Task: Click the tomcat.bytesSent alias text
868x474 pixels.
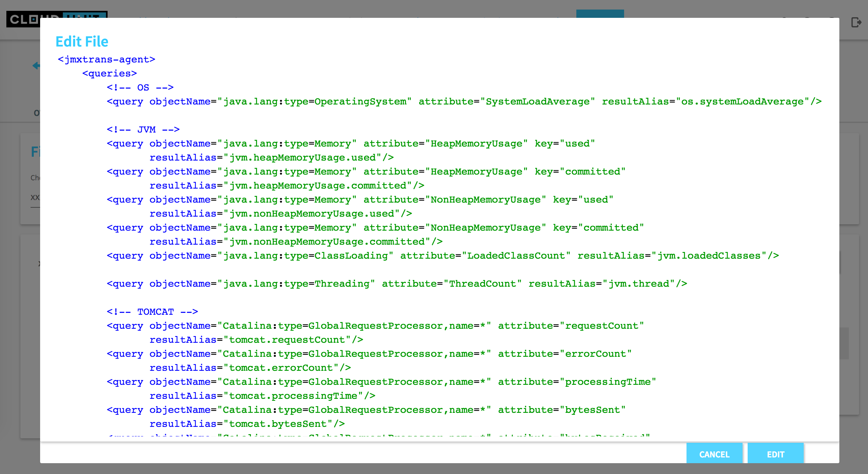Action: [278, 424]
